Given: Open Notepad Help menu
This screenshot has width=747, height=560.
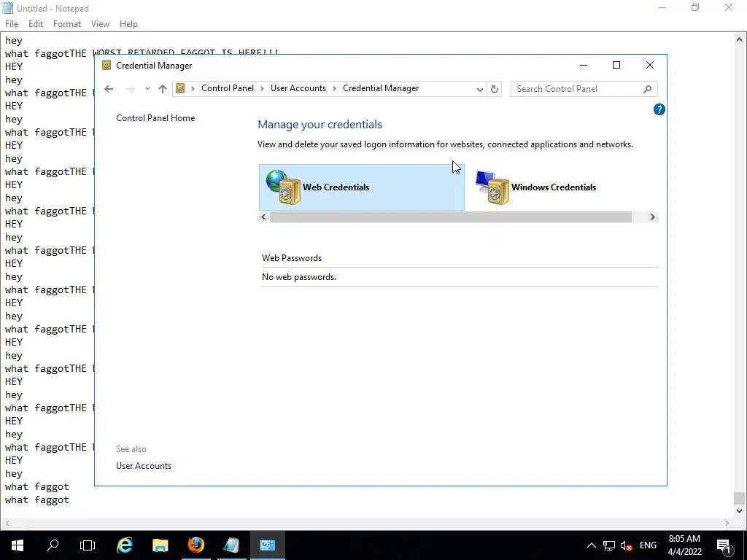Looking at the screenshot, I should click(x=128, y=24).
